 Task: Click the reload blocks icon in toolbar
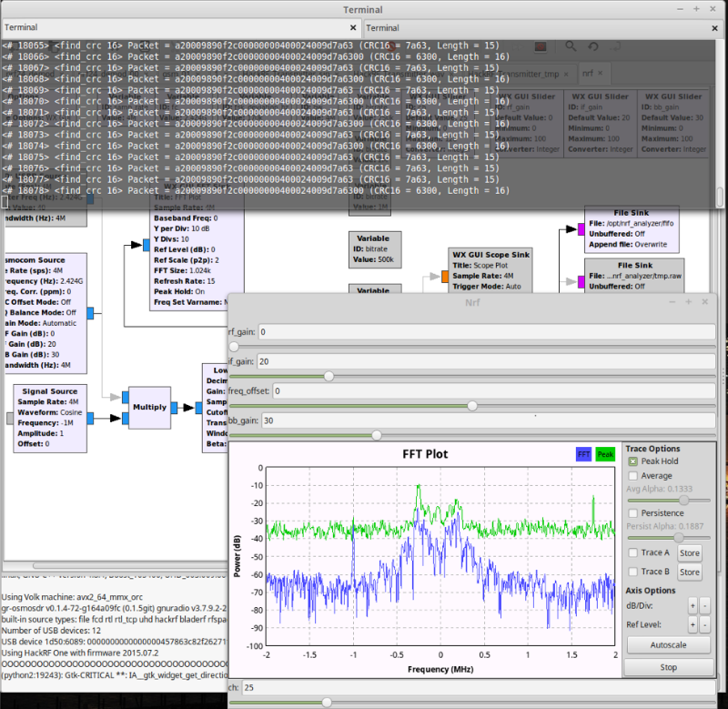point(594,46)
